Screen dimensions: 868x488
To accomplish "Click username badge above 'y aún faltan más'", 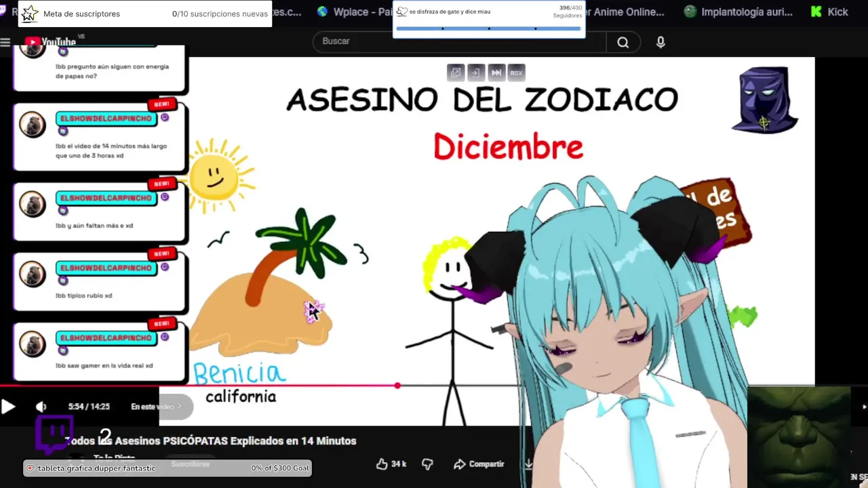I will point(106,198).
